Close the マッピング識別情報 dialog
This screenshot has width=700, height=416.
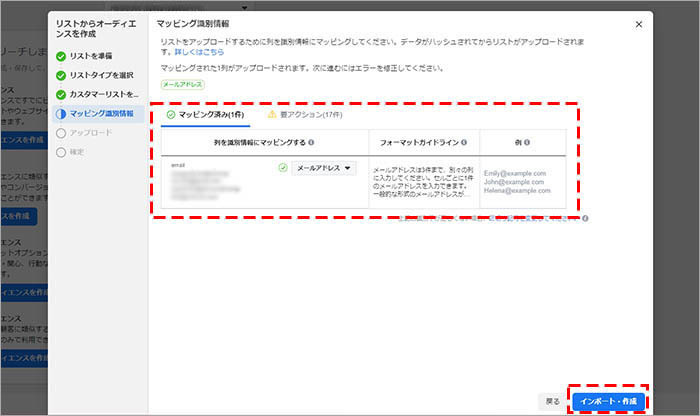click(x=639, y=23)
